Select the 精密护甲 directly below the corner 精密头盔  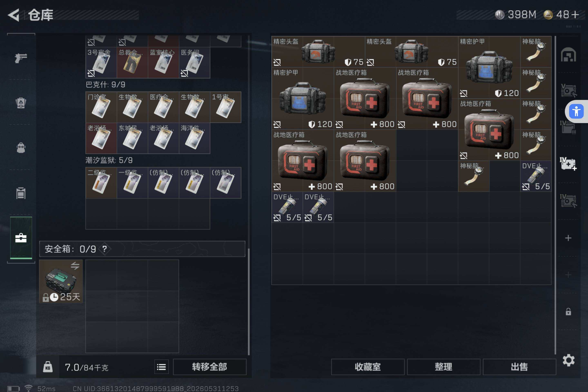click(303, 98)
